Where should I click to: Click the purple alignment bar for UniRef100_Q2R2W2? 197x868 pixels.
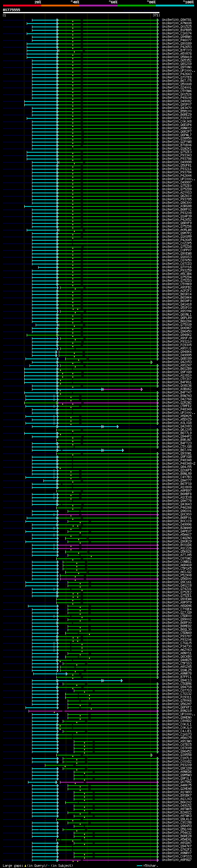click(x=108, y=403)
